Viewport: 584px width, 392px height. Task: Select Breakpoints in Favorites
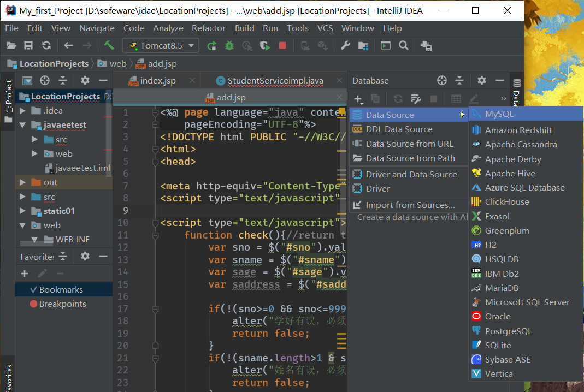pos(58,304)
